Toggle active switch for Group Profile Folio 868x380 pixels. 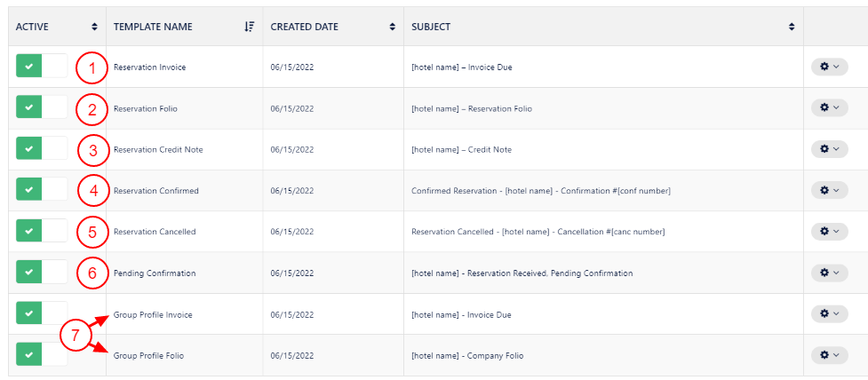[x=41, y=355]
